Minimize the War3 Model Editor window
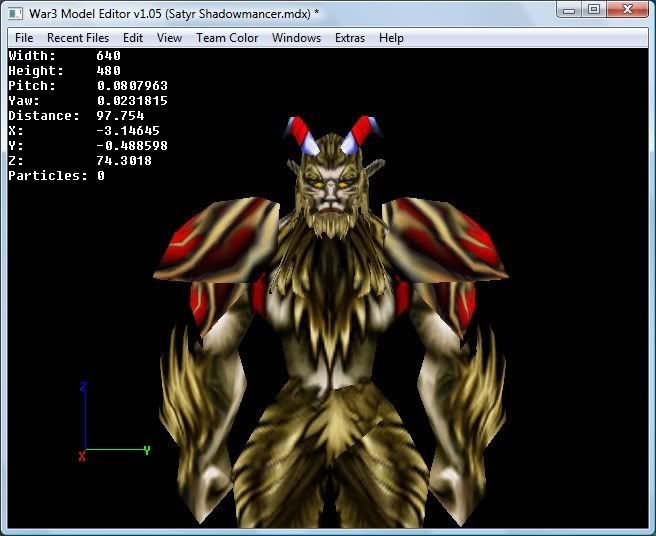Screen dimensions: 656x536 click(x=569, y=10)
